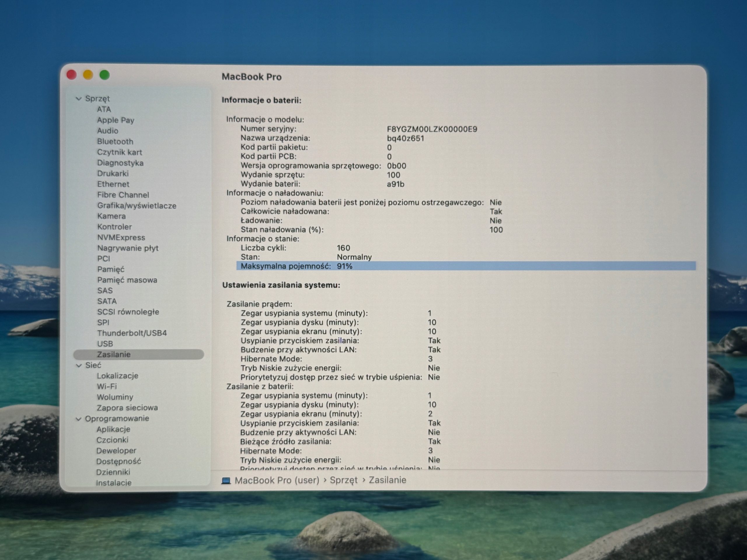747x560 pixels.
Task: Open Dzienniki in the sidebar
Action: tap(113, 472)
